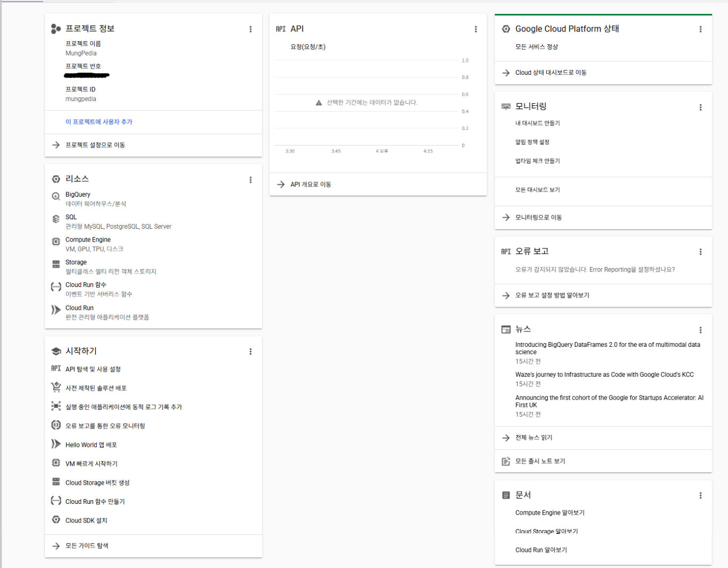Click the SQL stacked layers icon
Viewport: 728px width, 568px height.
tap(56, 219)
